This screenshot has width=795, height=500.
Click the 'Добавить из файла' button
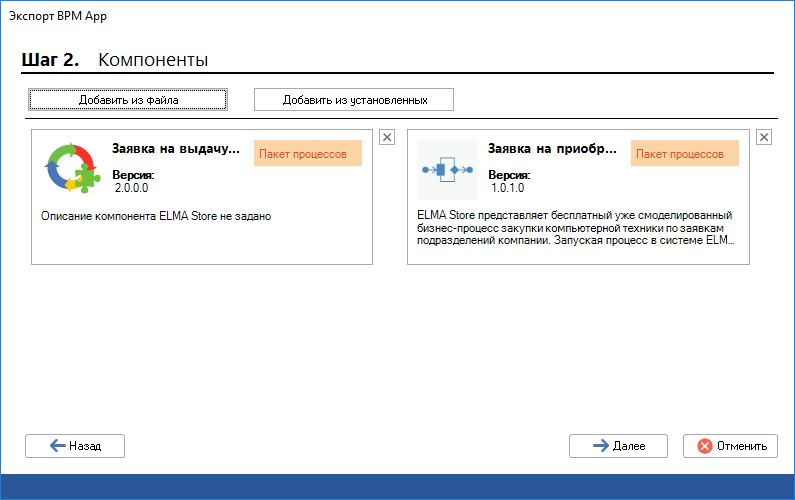click(x=128, y=99)
